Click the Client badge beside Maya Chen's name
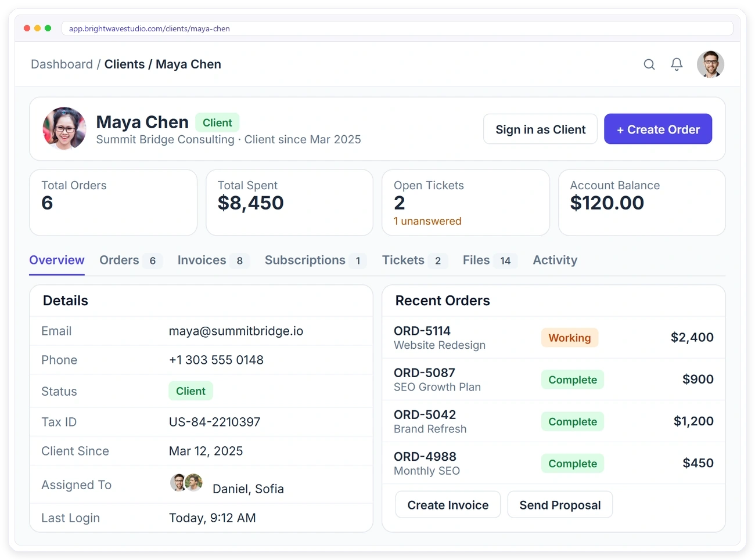The image size is (755, 560). pyautogui.click(x=217, y=122)
